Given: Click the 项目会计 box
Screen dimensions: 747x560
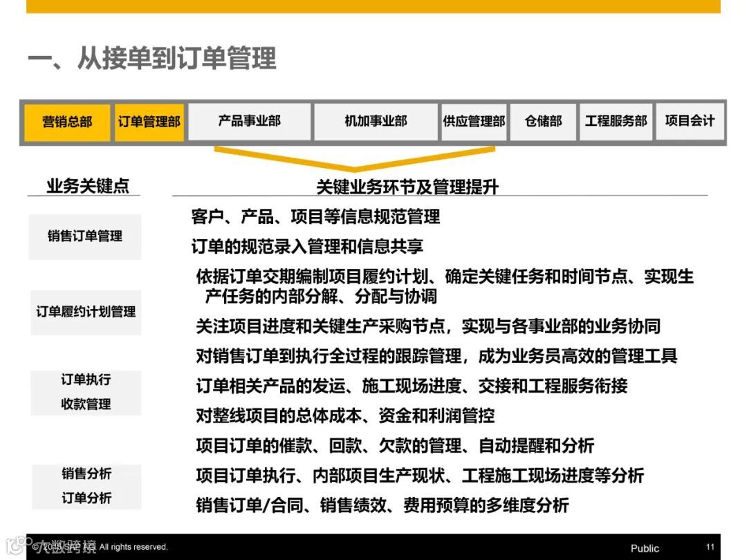Looking at the screenshot, I should 690,121.
